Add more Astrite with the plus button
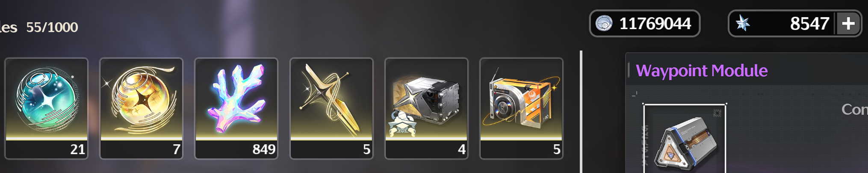 click(x=848, y=23)
